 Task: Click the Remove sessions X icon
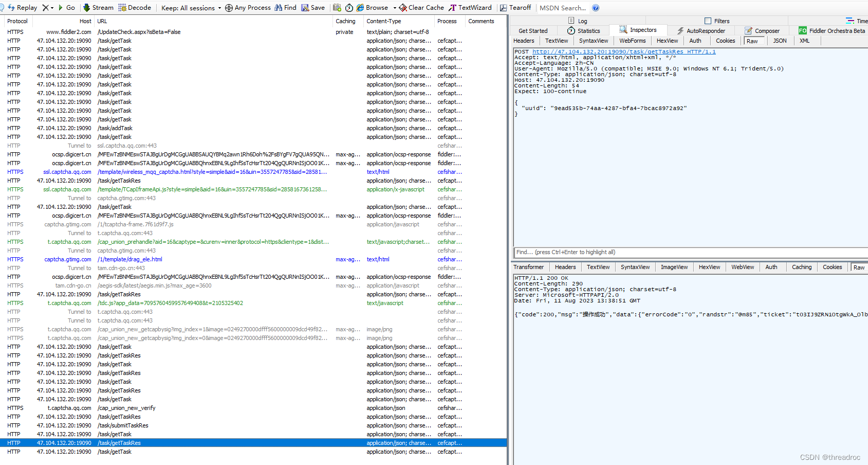[45, 8]
